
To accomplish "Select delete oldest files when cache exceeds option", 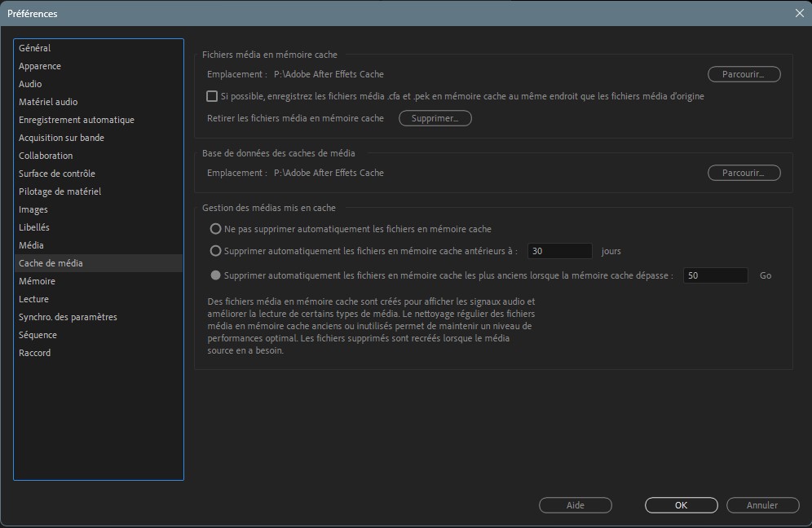I will [x=216, y=275].
